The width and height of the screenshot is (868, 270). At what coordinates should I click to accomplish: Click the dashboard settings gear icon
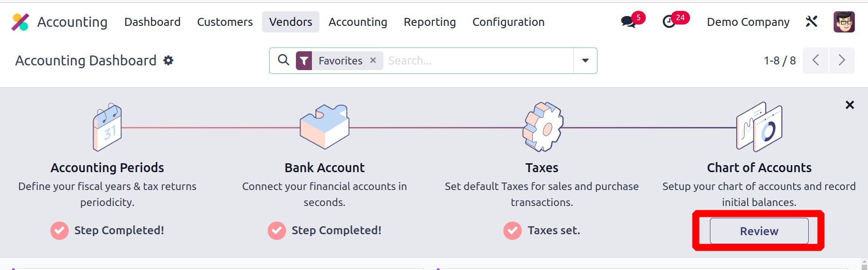[x=168, y=60]
